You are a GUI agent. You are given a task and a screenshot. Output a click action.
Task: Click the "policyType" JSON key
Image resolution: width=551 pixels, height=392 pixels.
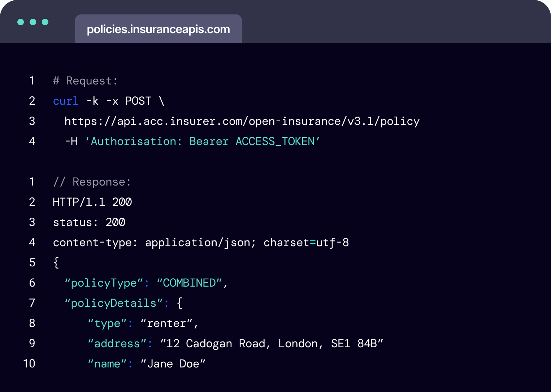tap(104, 283)
